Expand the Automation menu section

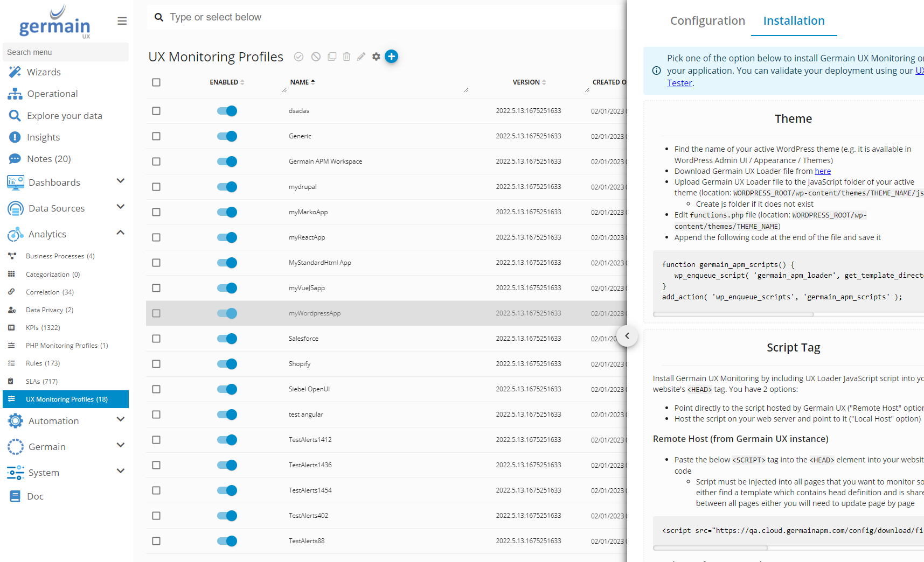click(x=121, y=420)
